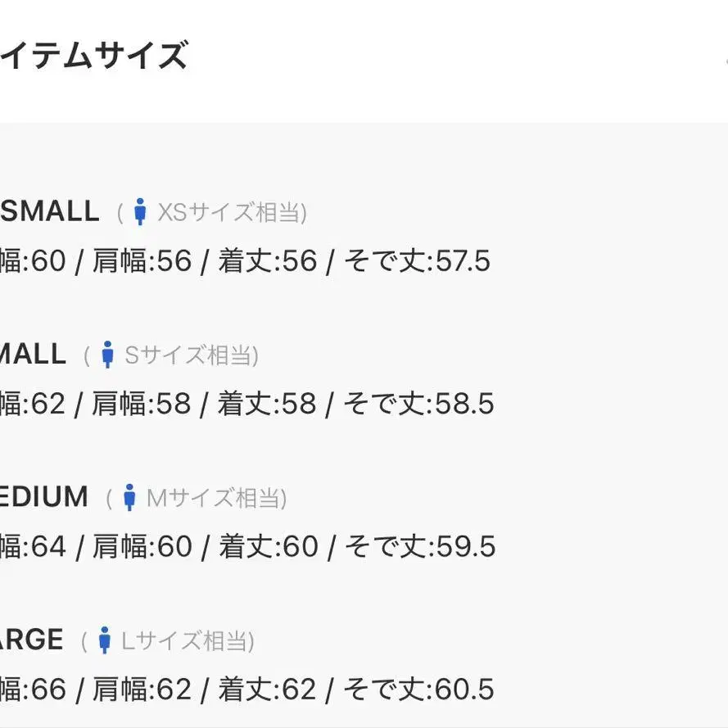Select the LARGE size label
The image size is (728, 728).
click(x=31, y=639)
